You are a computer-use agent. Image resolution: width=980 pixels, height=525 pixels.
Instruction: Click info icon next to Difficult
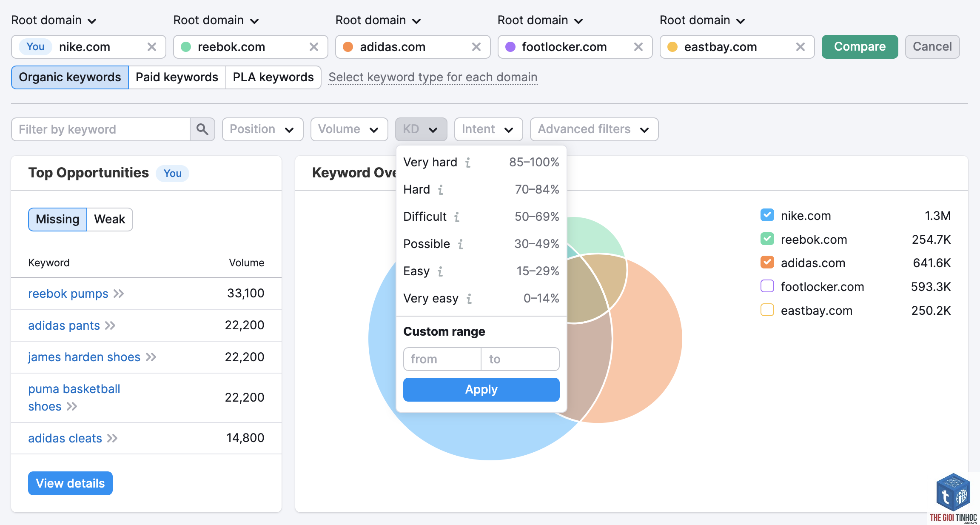tap(457, 217)
